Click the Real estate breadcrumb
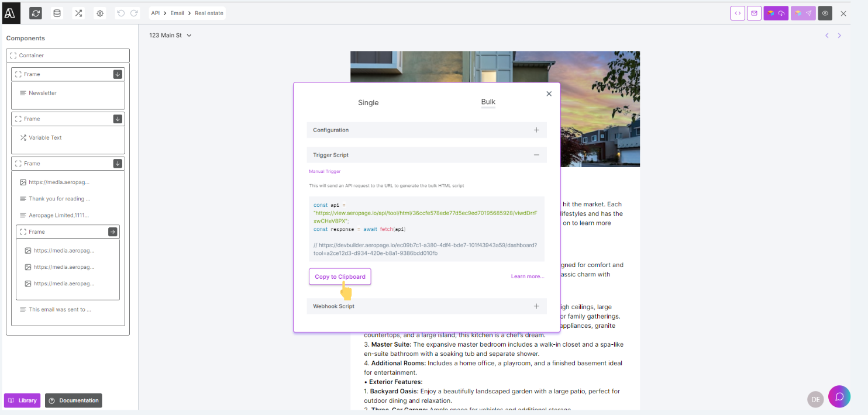This screenshot has height=415, width=868. [209, 13]
